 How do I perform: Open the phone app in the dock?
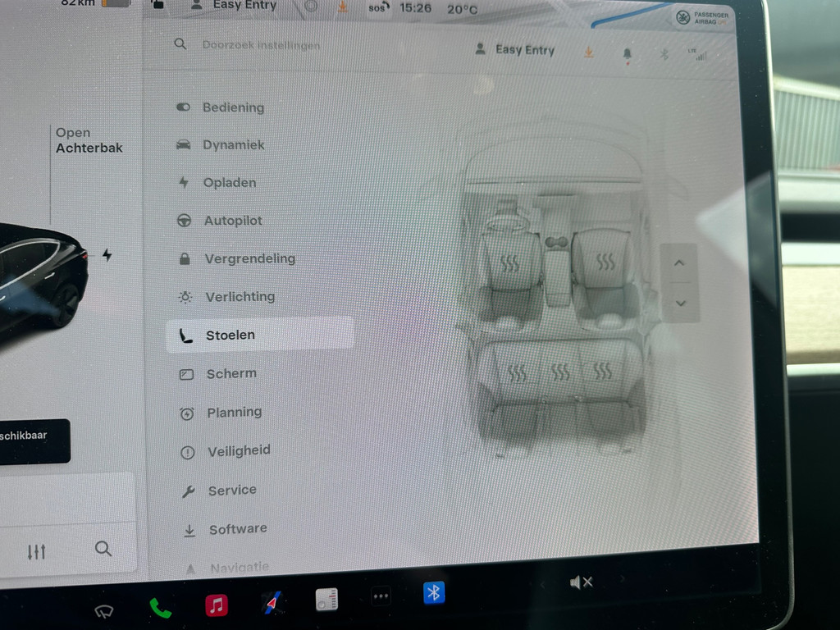pyautogui.click(x=161, y=608)
